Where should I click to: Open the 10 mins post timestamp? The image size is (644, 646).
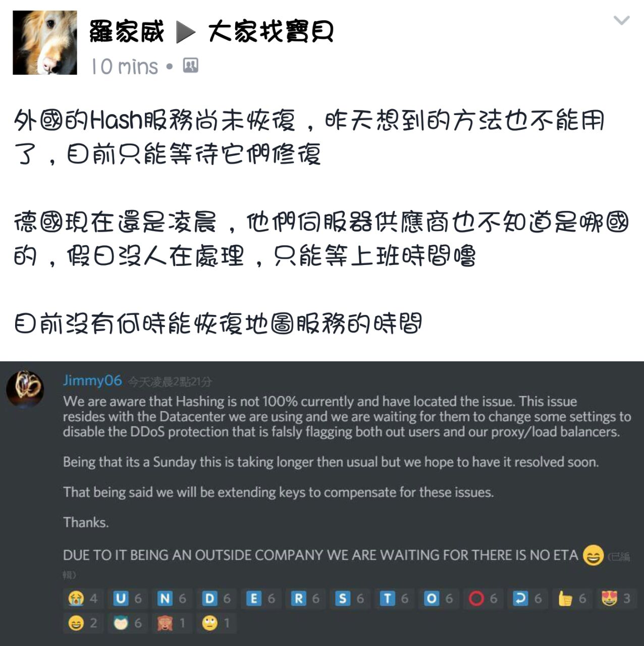coord(125,67)
